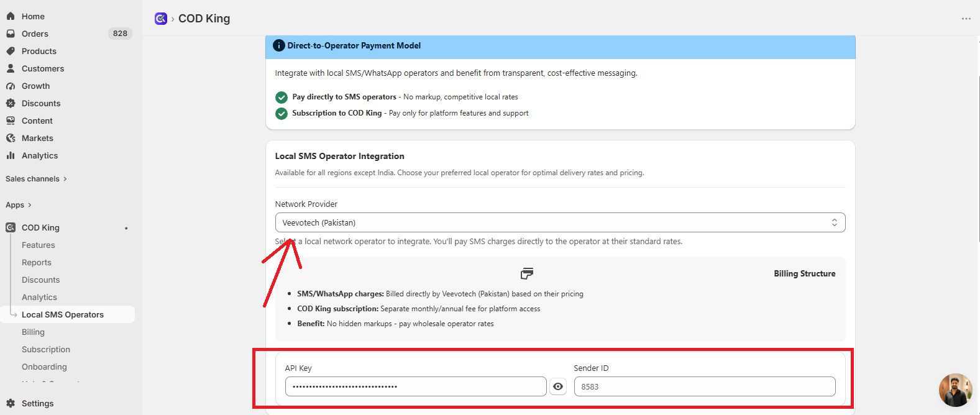The width and height of the screenshot is (980, 415).
Task: Click the Orders count badge 828
Action: [120, 34]
